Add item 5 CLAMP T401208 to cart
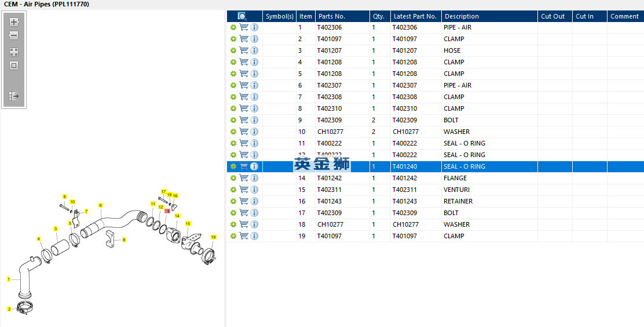Screen dimensions: 644x327 pyautogui.click(x=244, y=74)
